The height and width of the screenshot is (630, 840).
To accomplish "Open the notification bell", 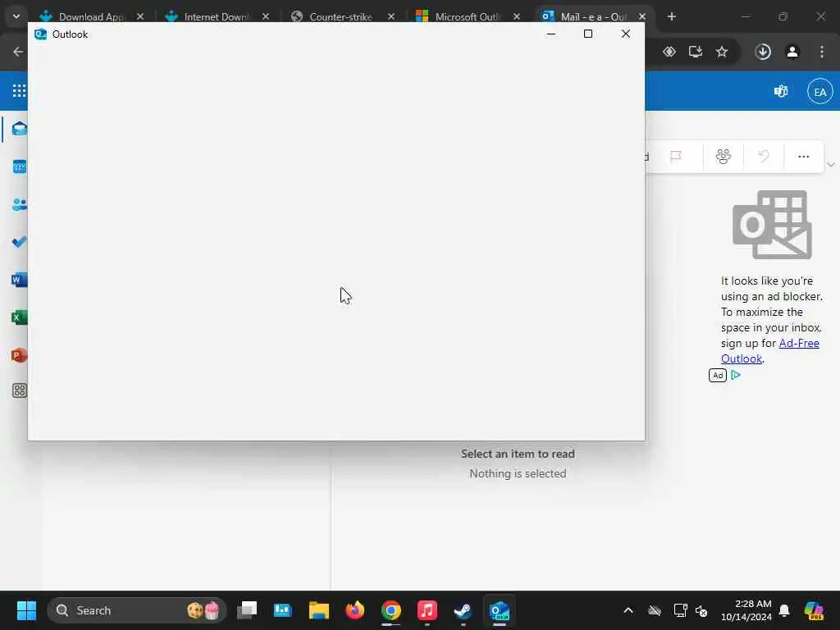I will 784,610.
